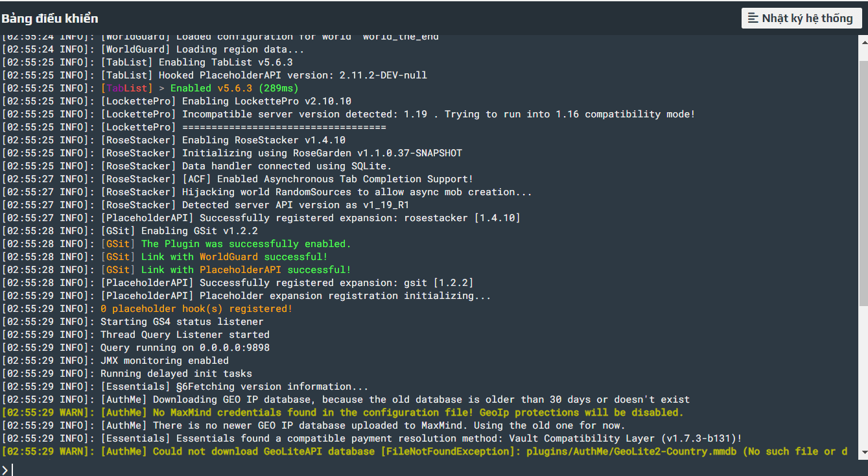
Task: Click the console's vertical scrollbar thumb
Action: coord(863,182)
